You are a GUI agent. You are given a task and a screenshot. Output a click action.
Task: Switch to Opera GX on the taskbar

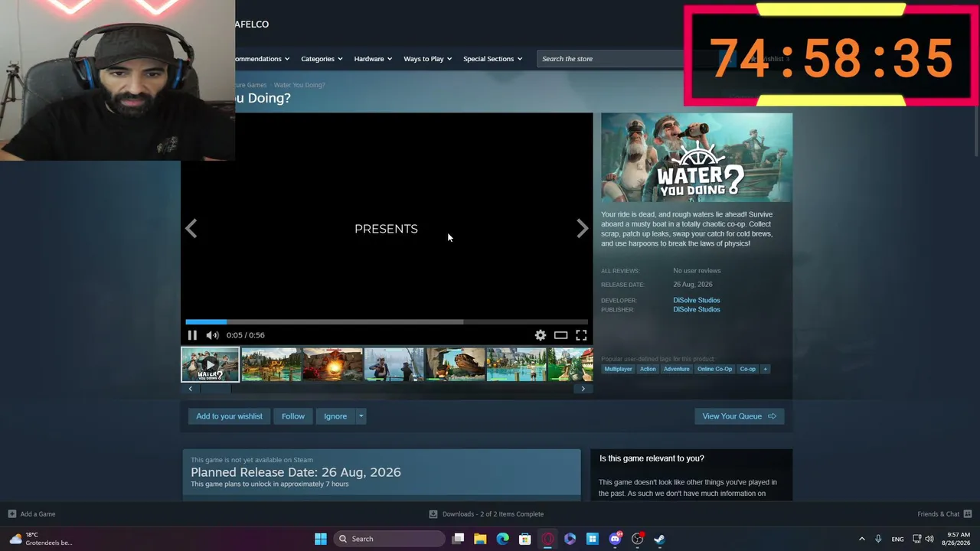547,539
